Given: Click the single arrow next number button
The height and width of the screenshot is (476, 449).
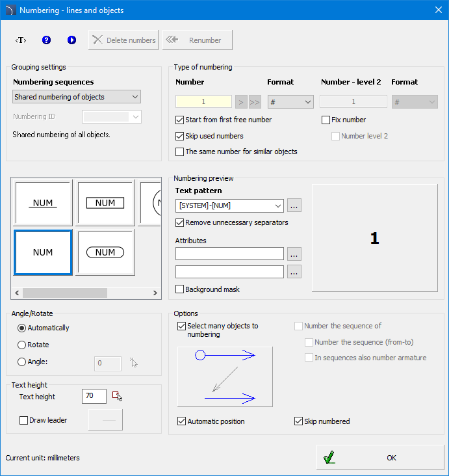Looking at the screenshot, I should pos(240,102).
